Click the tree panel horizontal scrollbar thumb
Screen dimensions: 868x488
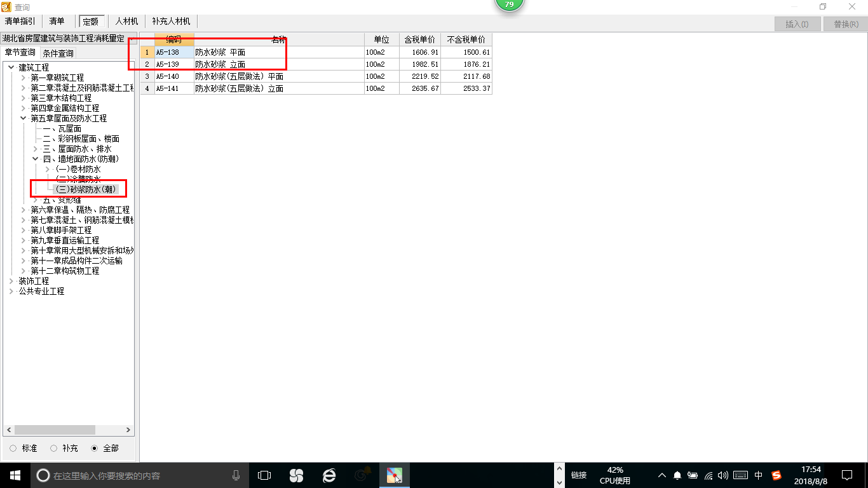pos(55,430)
